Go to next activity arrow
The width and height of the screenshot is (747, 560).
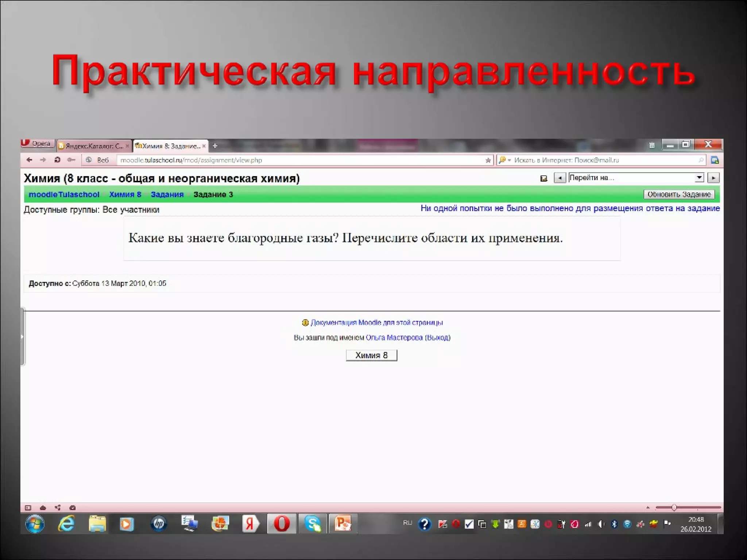[713, 178]
